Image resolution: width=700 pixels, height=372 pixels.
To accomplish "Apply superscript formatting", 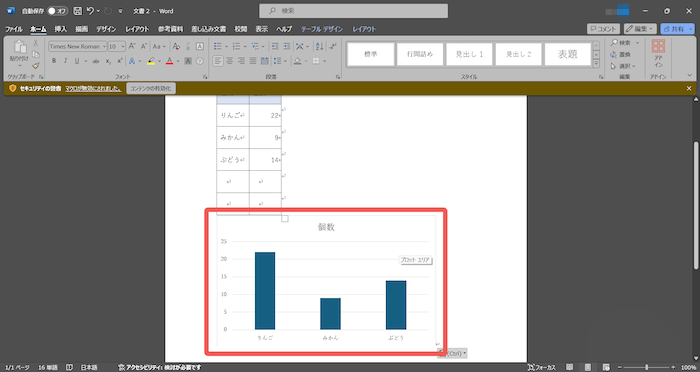I will coord(120,61).
